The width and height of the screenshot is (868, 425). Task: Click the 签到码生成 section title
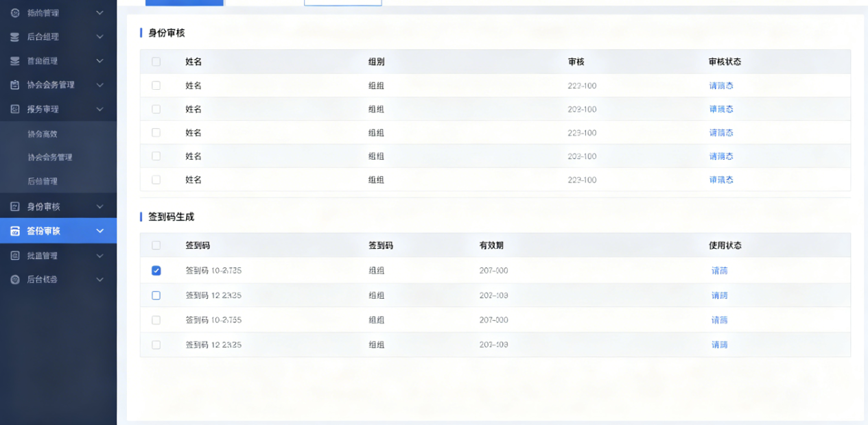pos(172,217)
